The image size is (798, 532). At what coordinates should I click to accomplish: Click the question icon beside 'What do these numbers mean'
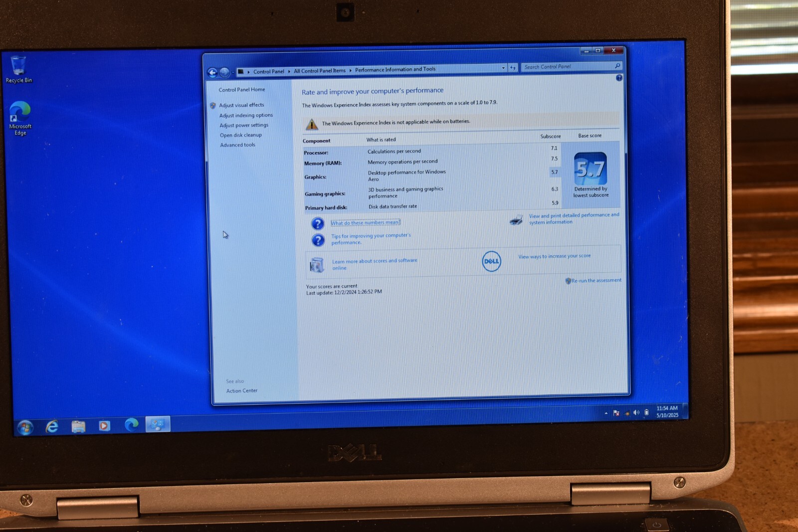pos(318,223)
